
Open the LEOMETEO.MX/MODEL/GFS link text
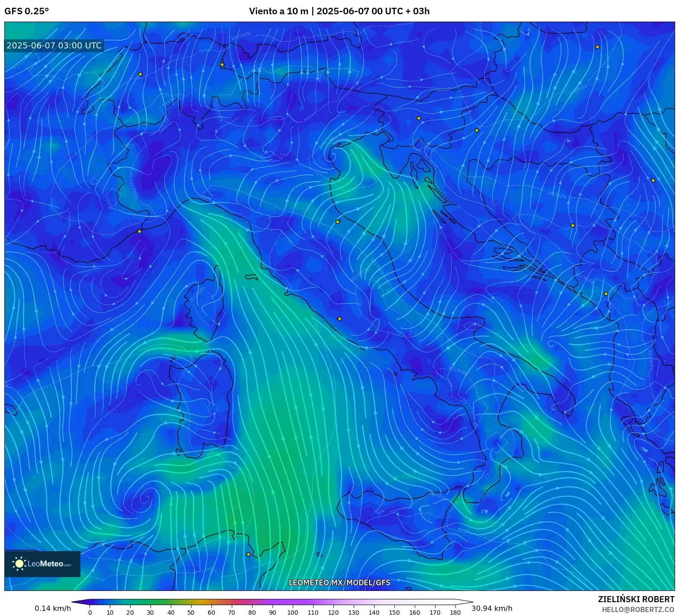(x=339, y=582)
